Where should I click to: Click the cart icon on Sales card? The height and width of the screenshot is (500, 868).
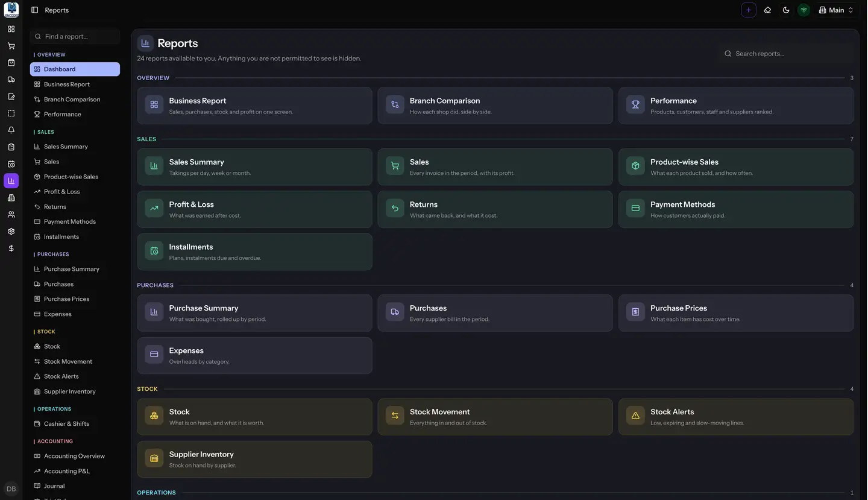pyautogui.click(x=395, y=166)
